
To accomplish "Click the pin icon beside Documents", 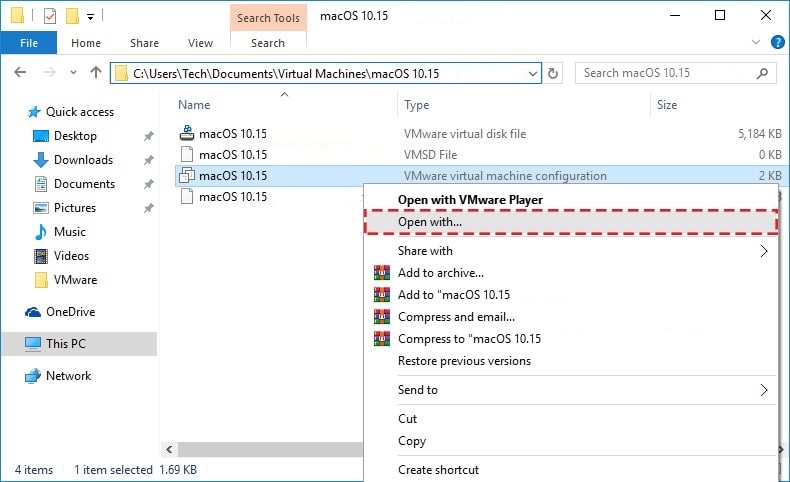I will [x=148, y=184].
